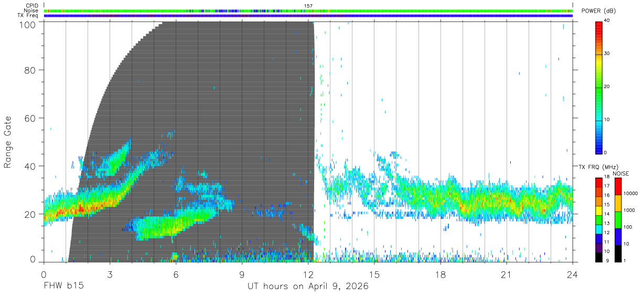This screenshot has width=644, height=297.
Task: Click y-axis tick label '20'
Action: [x=31, y=214]
